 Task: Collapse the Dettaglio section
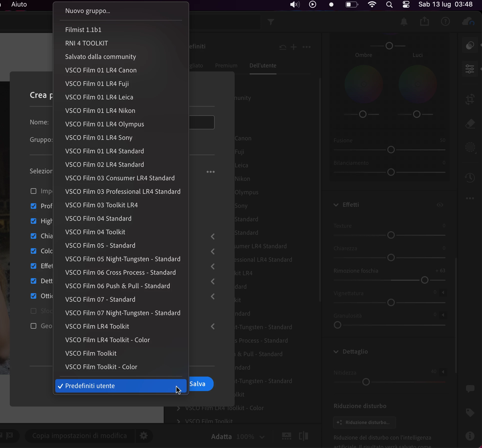click(336, 352)
